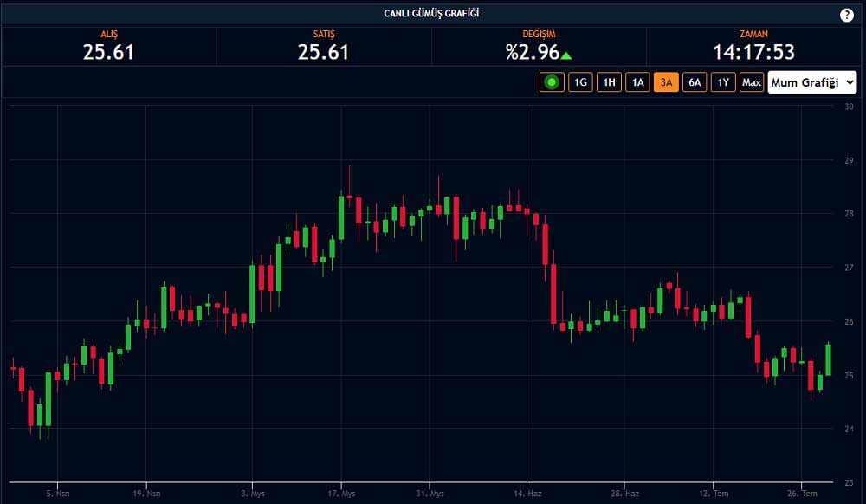Click the 28 price axis label
The width and height of the screenshot is (866, 504).
pos(849,214)
